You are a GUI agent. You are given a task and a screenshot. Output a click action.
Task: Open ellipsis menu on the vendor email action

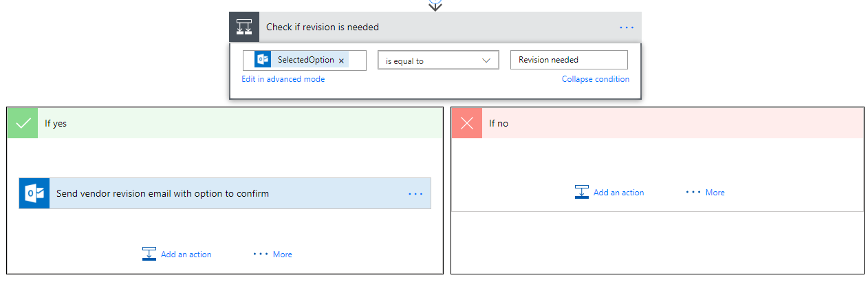coord(415,194)
